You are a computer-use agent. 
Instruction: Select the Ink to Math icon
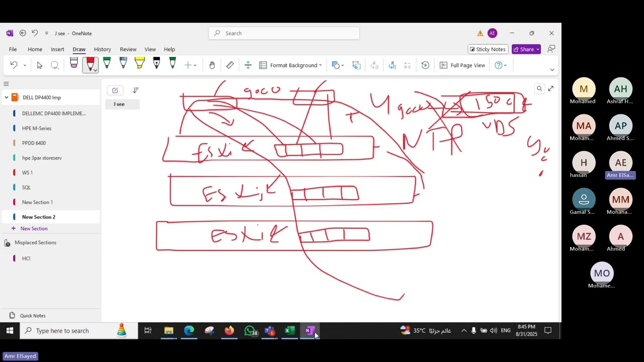click(392, 65)
